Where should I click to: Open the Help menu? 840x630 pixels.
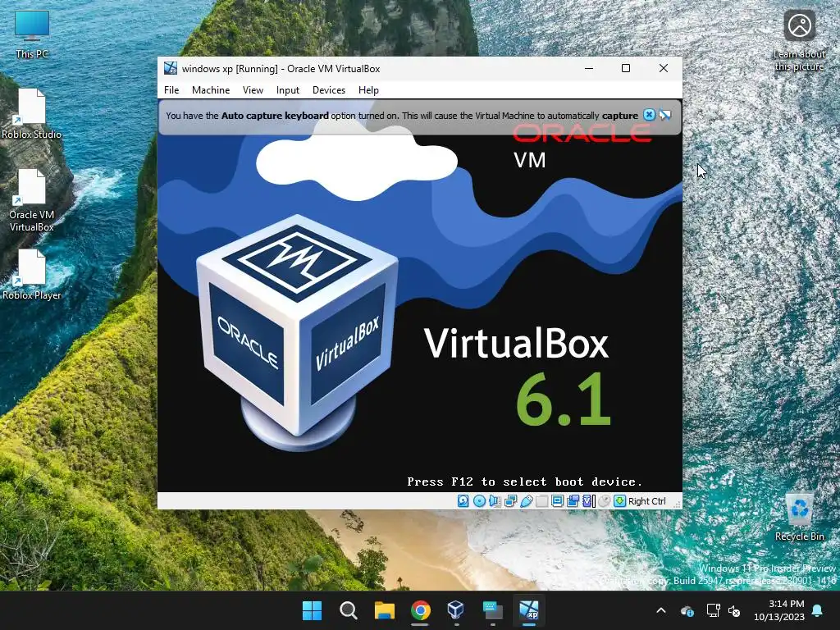point(368,90)
